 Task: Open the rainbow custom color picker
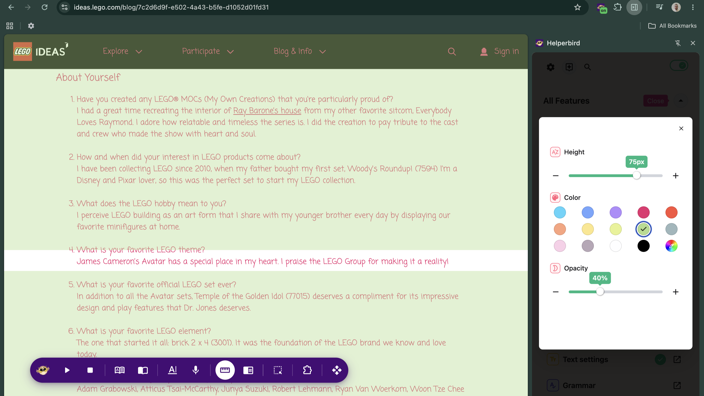pyautogui.click(x=671, y=246)
